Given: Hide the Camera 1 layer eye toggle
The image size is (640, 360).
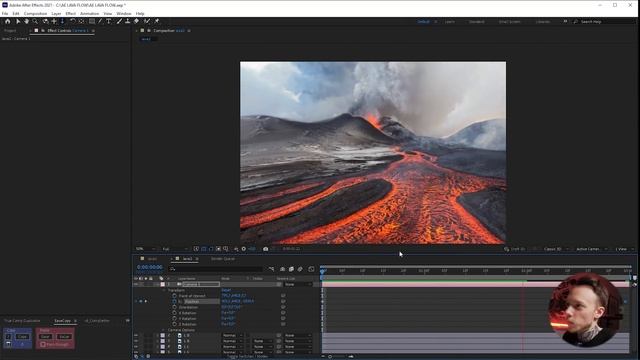Looking at the screenshot, I should coord(136,284).
